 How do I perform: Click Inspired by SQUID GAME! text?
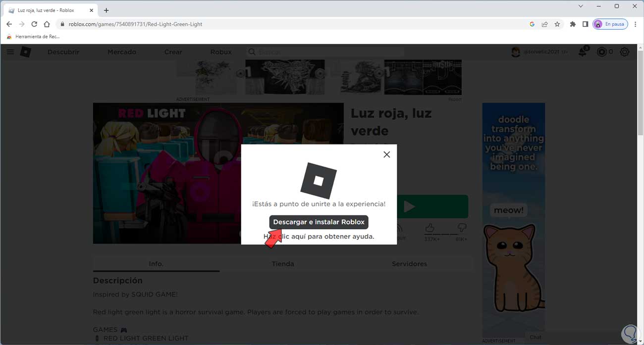coord(135,295)
